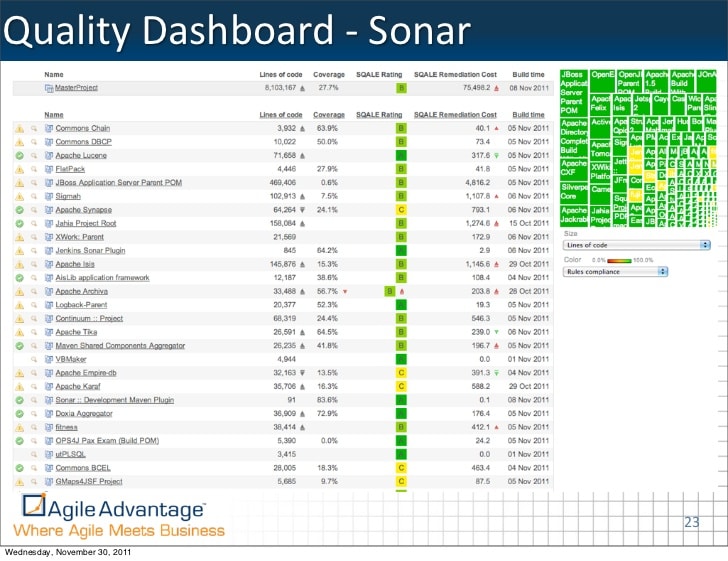
Task: Open the Maven Shared Components Aggregator link
Action: [x=120, y=345]
